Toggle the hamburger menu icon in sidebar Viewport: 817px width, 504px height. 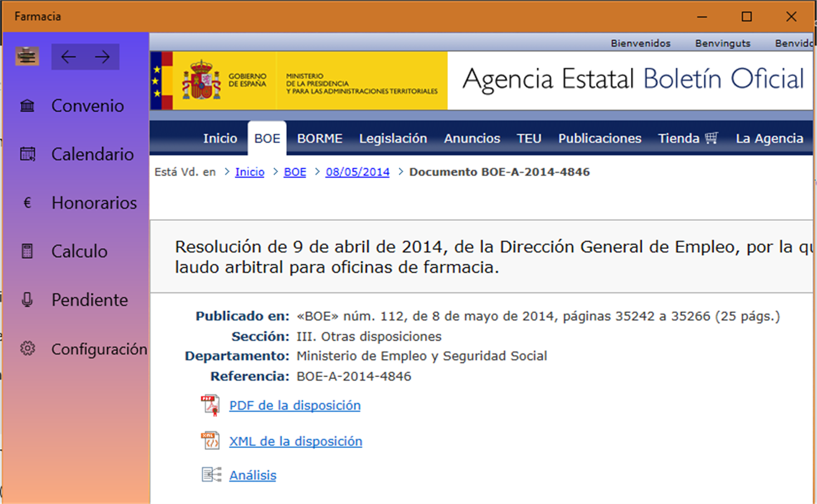(27, 57)
